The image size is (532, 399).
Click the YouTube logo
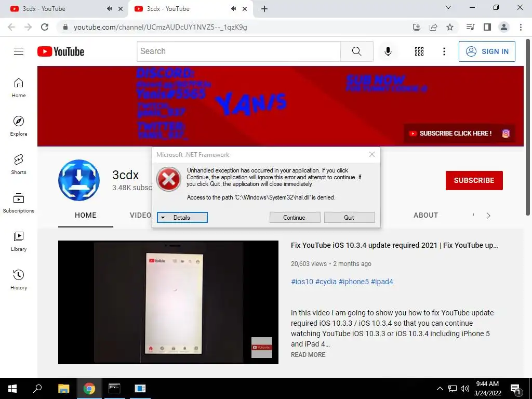click(61, 51)
